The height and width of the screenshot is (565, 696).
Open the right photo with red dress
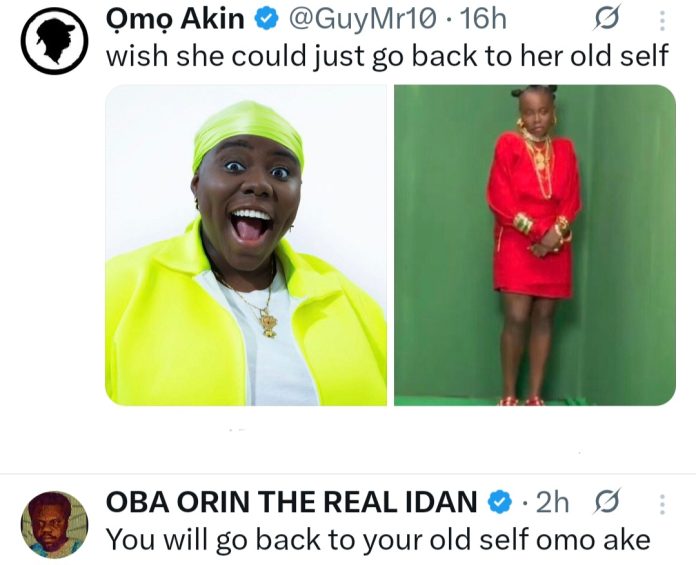(x=534, y=245)
